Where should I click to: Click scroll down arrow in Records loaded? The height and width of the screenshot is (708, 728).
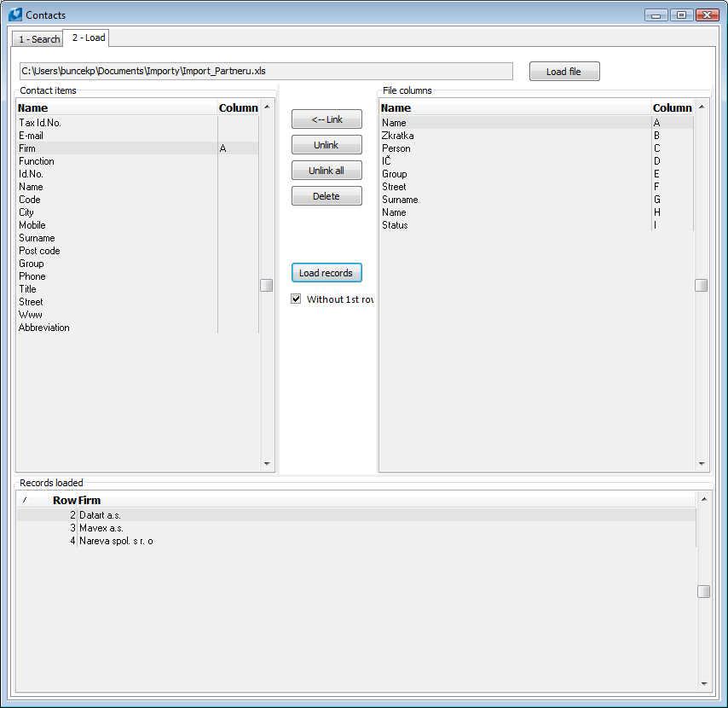click(x=704, y=684)
